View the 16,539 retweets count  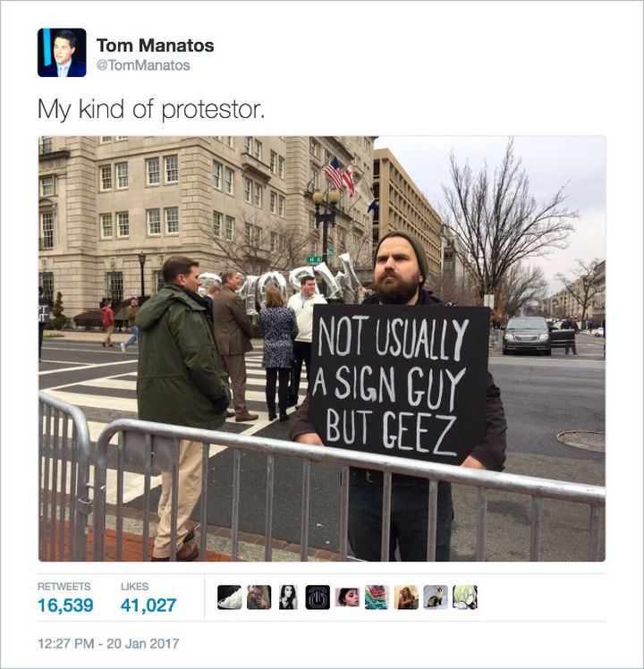[x=65, y=605]
